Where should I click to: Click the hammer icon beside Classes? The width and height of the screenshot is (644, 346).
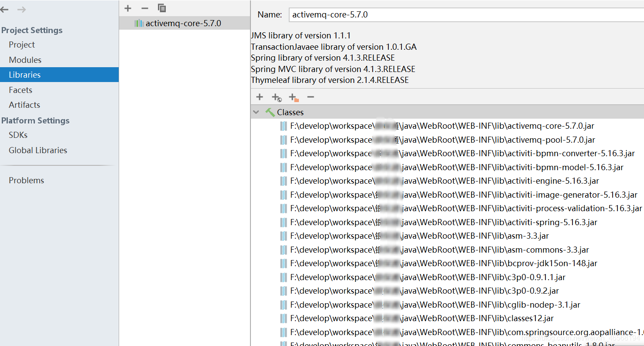[x=270, y=112]
